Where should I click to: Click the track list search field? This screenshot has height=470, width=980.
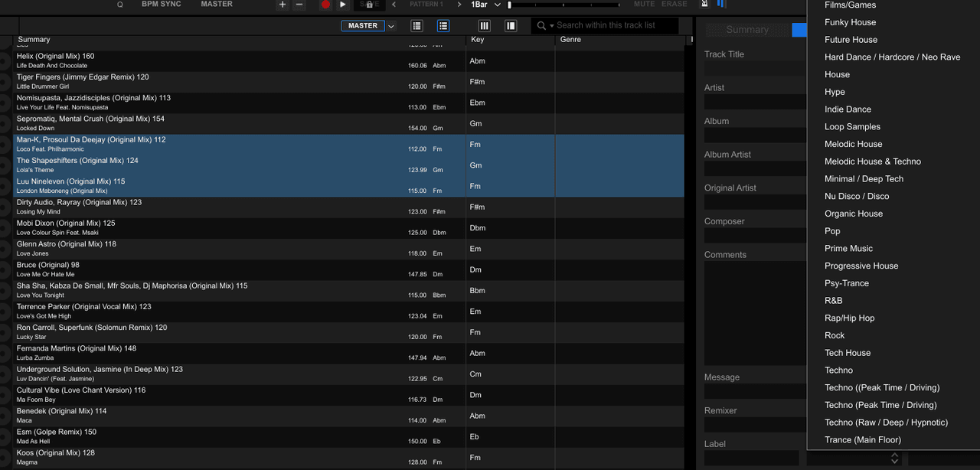click(x=605, y=26)
